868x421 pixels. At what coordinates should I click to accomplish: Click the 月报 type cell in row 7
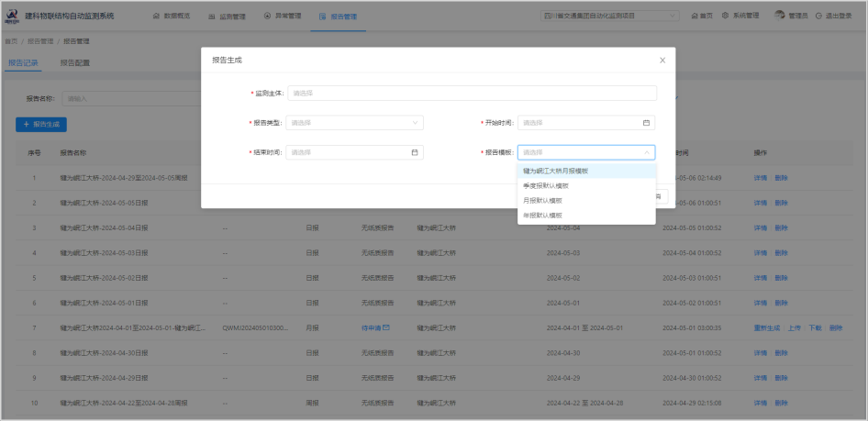point(312,328)
